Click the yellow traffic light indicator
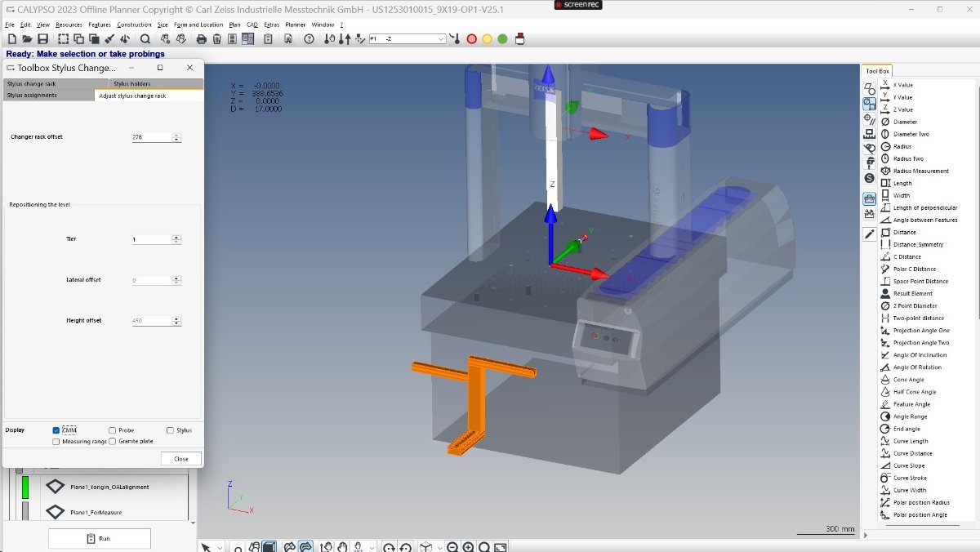The height and width of the screenshot is (552, 980). [x=487, y=38]
